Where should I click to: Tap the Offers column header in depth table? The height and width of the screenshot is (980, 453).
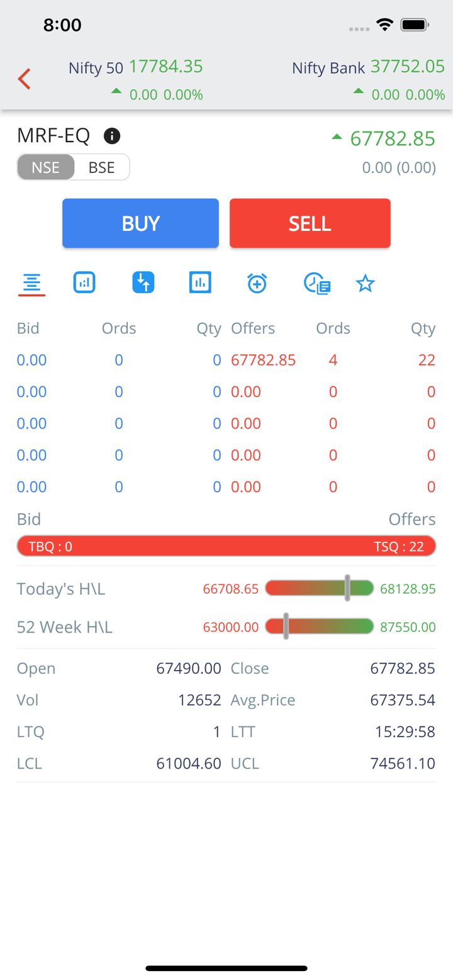pos(253,328)
